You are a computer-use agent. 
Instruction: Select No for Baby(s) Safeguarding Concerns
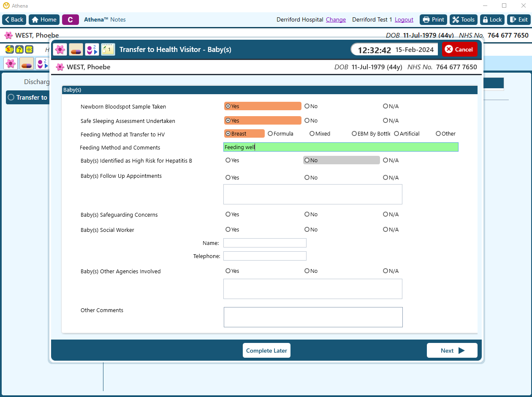click(311, 215)
